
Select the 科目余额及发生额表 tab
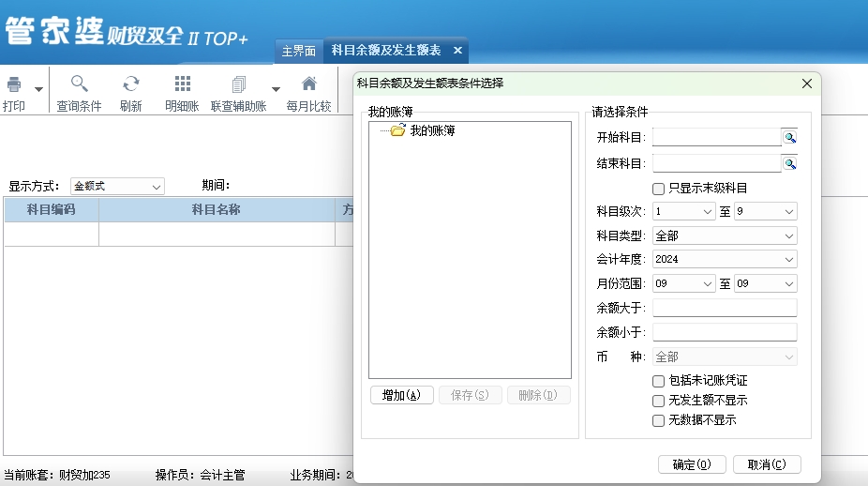(x=386, y=51)
